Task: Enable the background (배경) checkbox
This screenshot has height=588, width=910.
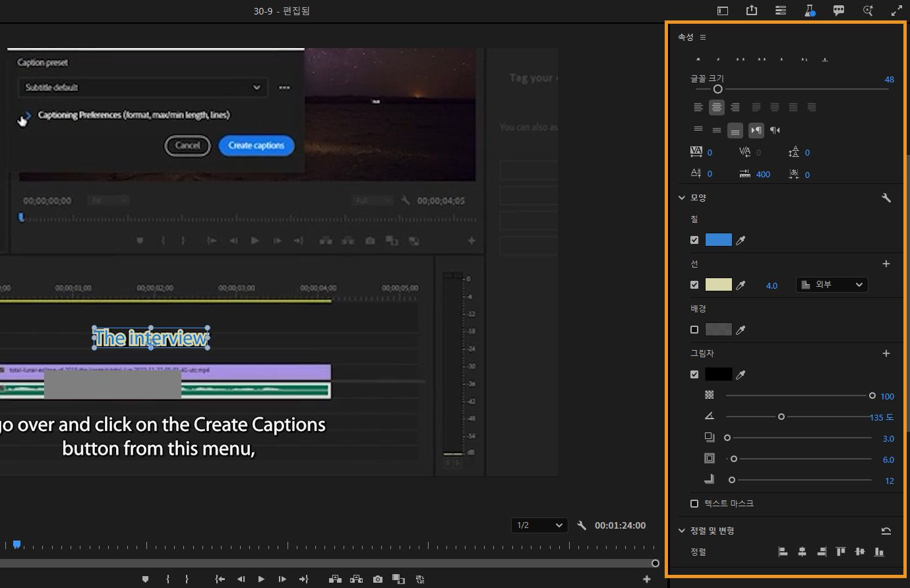Action: click(x=694, y=330)
